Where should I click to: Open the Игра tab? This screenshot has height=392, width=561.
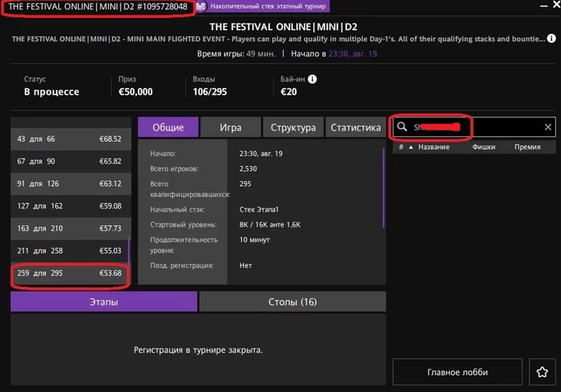coord(231,127)
